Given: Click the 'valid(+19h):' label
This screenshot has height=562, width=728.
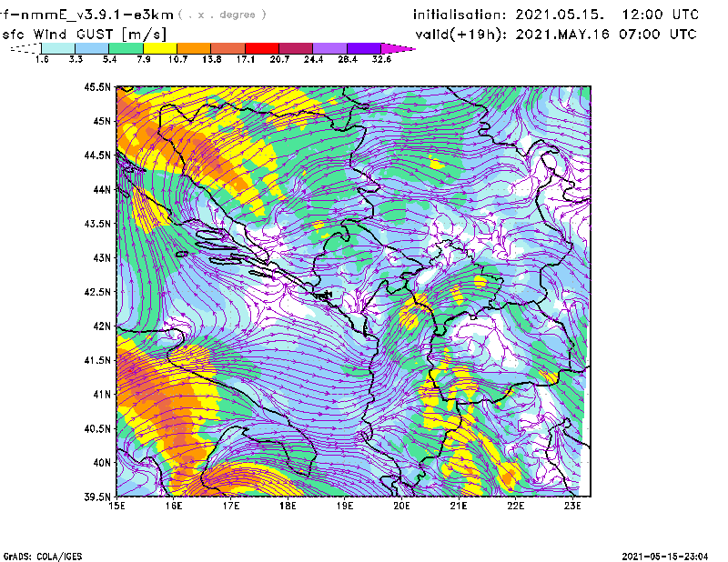Looking at the screenshot, I should pos(461,35).
